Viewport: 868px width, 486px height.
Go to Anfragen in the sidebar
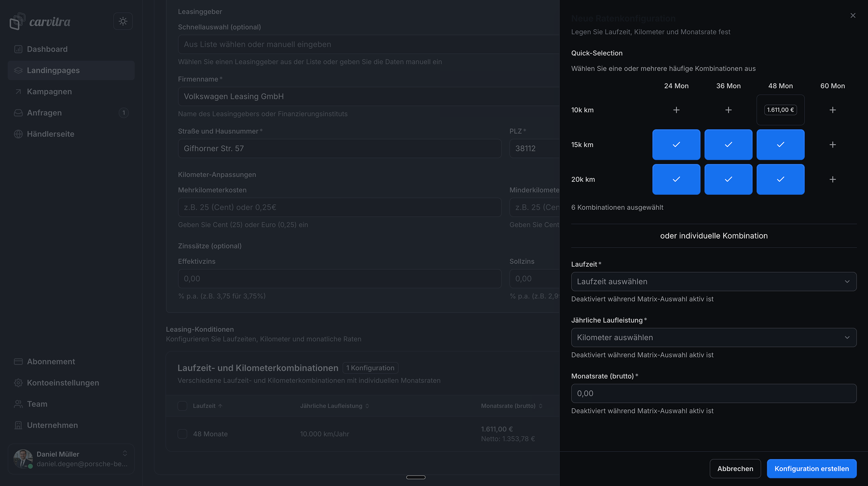[x=44, y=113]
